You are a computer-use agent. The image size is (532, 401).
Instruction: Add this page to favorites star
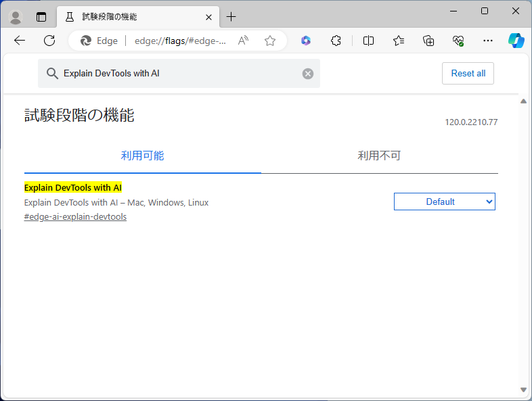point(270,41)
